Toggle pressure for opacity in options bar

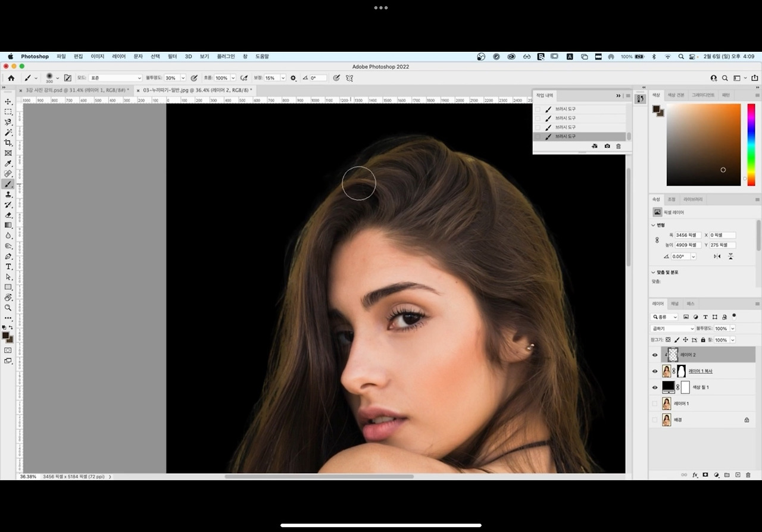(194, 78)
